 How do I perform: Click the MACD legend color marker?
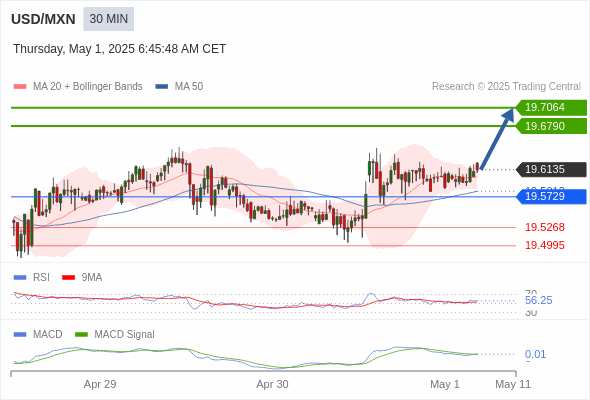(x=20, y=335)
